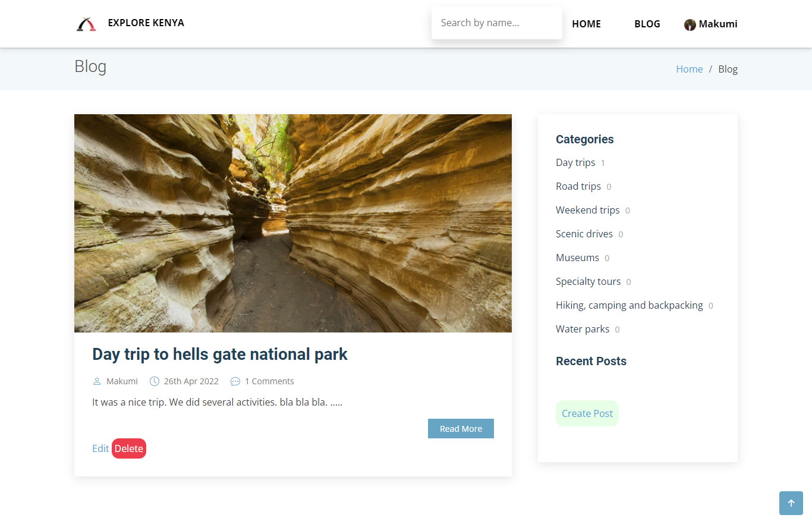This screenshot has width=812, height=524.
Task: Click the EXPLORE KENYA site title
Action: click(x=146, y=23)
